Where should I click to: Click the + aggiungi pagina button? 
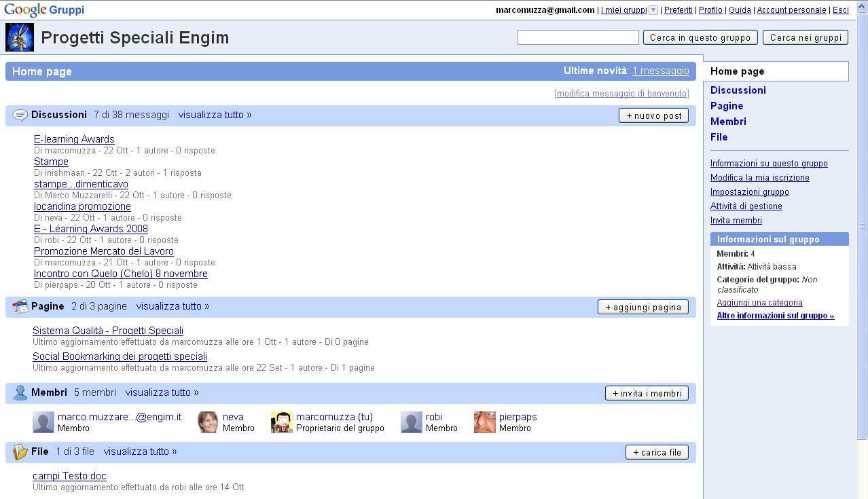point(643,308)
